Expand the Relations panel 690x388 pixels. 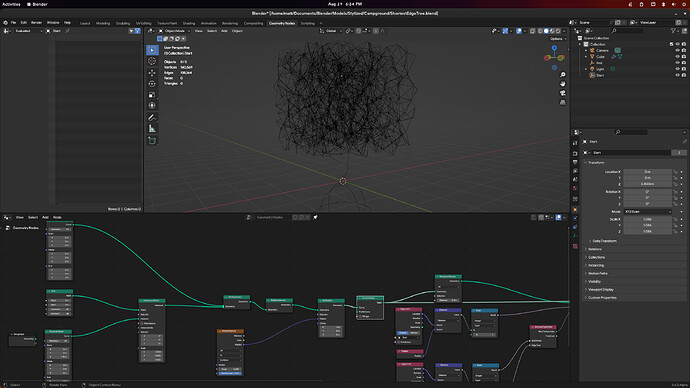[595, 249]
